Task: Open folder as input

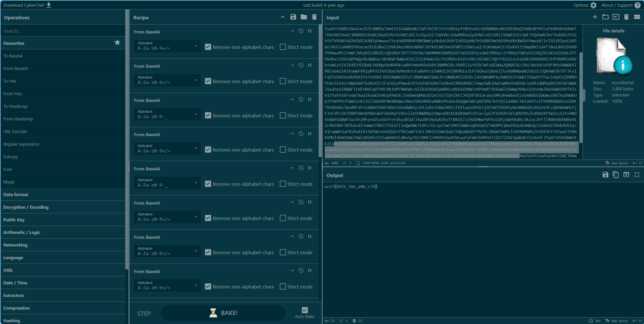Action: coord(605,17)
